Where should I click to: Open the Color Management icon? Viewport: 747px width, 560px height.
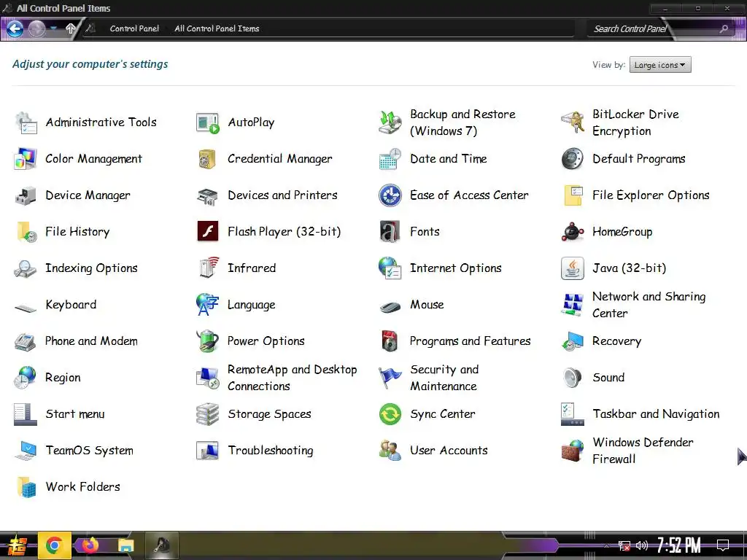[x=26, y=159]
